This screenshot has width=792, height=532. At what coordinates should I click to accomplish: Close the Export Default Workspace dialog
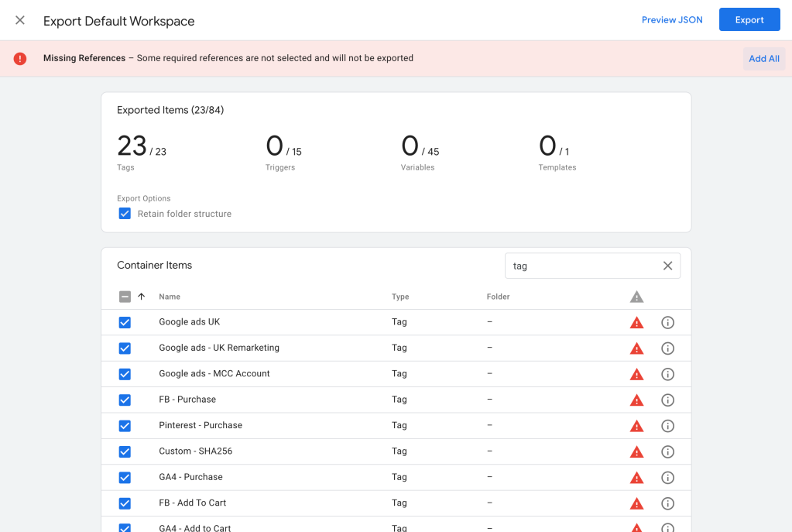(20, 20)
